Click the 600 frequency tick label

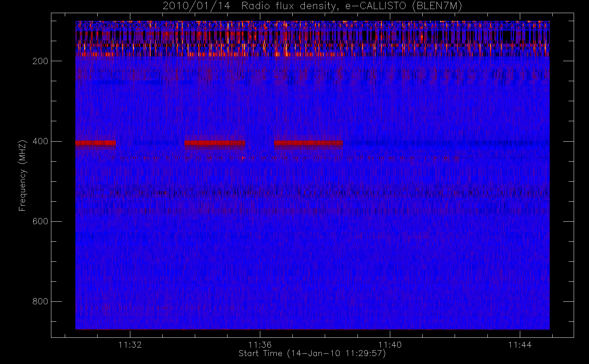(40, 221)
